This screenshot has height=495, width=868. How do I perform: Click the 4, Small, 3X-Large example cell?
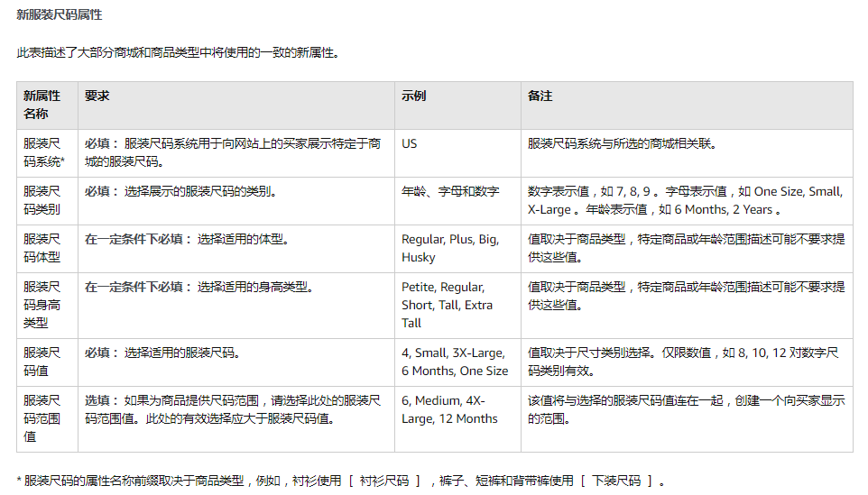[x=457, y=362]
